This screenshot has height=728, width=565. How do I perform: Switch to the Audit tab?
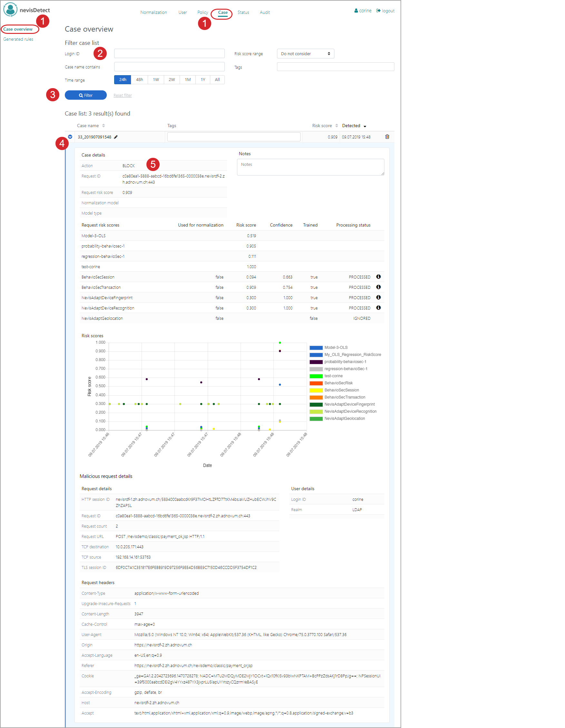264,12
